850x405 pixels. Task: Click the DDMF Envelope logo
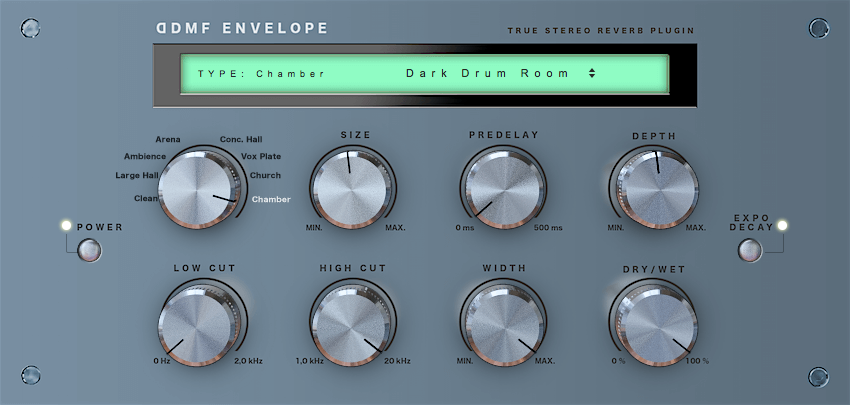coord(242,28)
